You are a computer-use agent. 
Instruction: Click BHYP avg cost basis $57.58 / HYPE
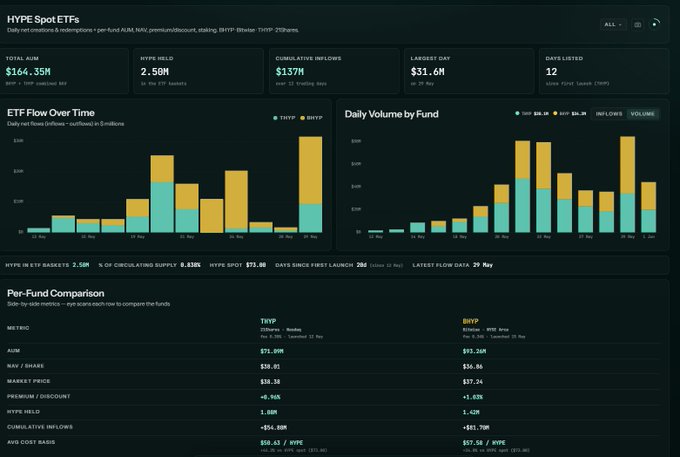click(x=484, y=443)
